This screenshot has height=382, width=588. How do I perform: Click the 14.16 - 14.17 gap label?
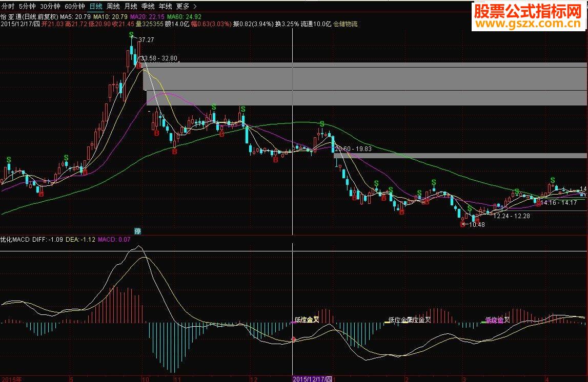[559, 203]
